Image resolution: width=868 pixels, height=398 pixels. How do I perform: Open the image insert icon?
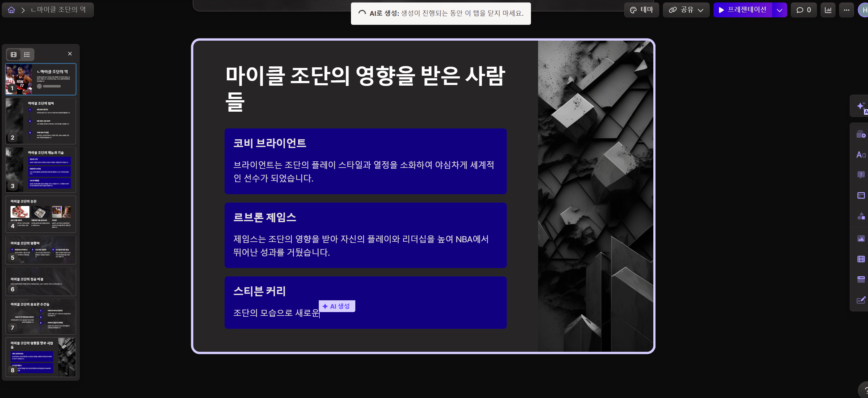click(x=861, y=239)
